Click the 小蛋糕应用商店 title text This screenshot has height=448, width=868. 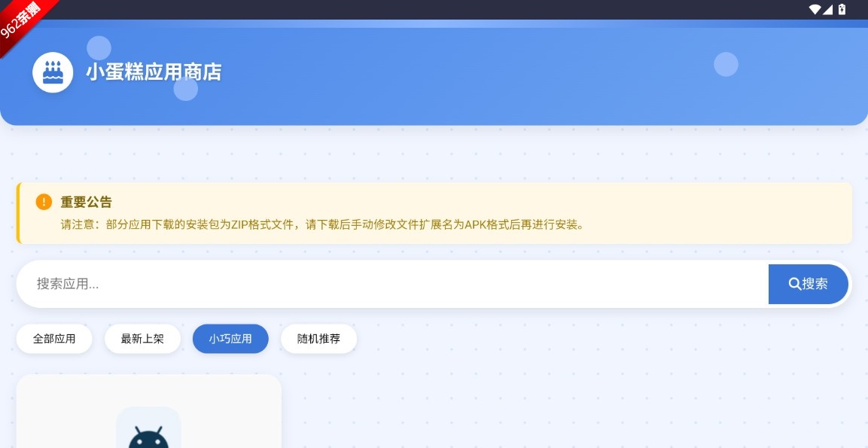pyautogui.click(x=154, y=72)
